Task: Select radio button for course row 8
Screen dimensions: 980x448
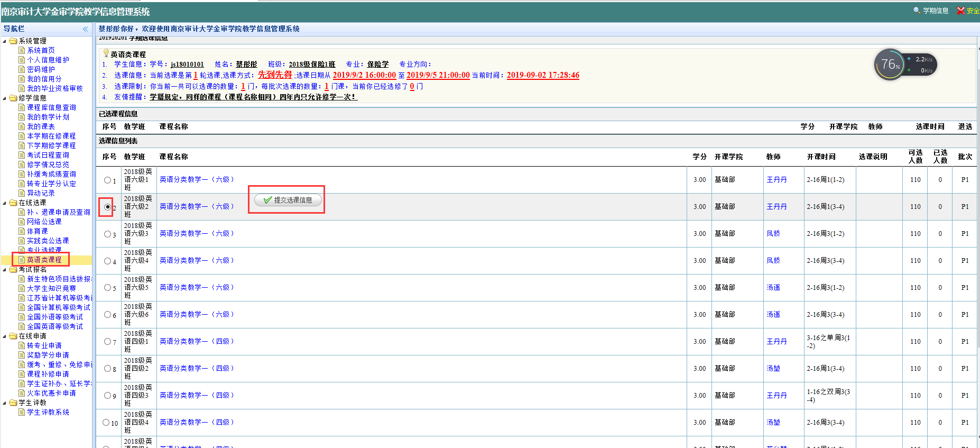Action: tap(107, 369)
